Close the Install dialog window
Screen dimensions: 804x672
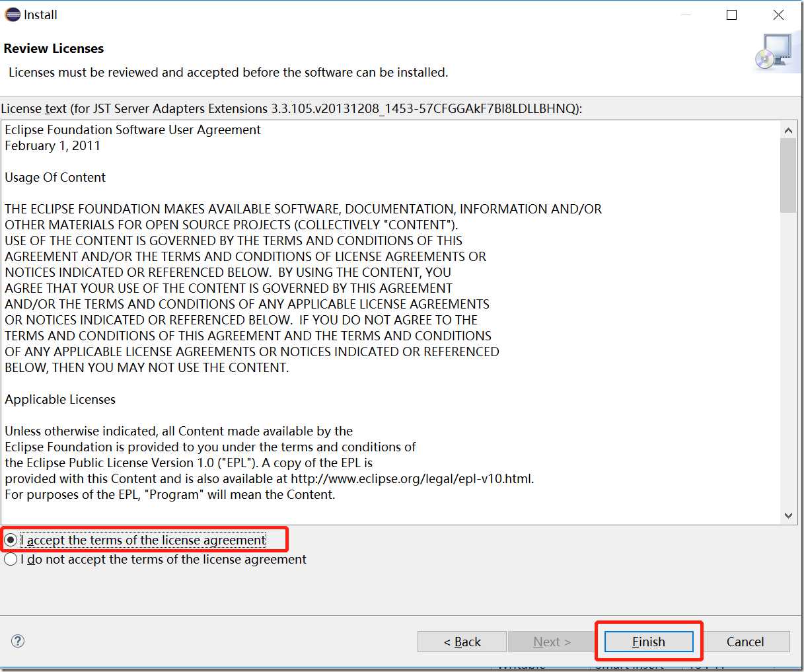point(779,15)
